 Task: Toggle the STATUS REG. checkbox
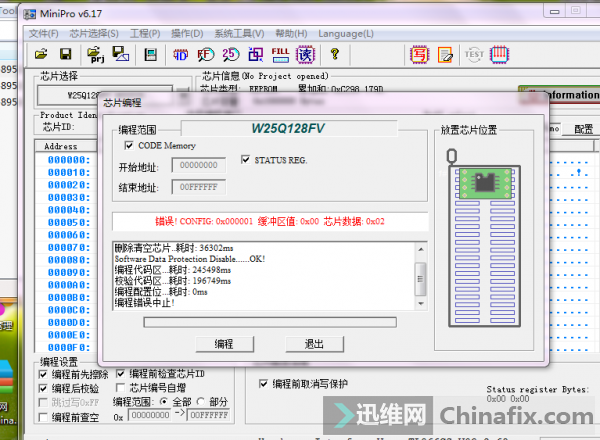246,160
